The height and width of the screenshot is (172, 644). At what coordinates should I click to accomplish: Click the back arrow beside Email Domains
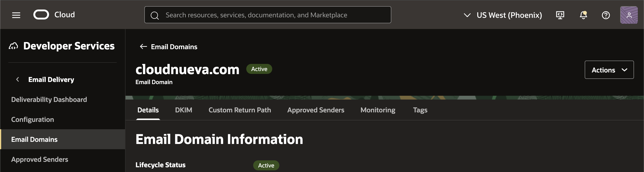click(x=143, y=47)
